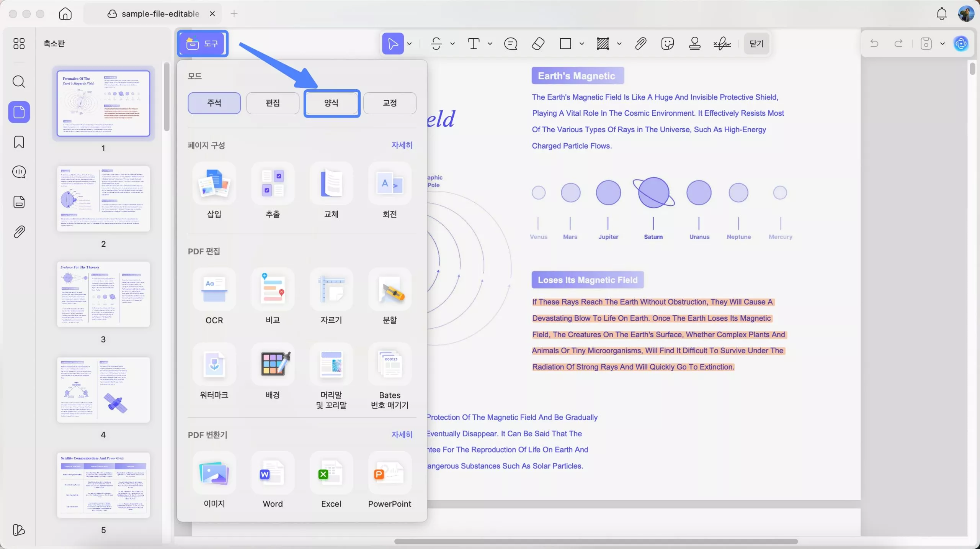
Task: Convert PDF to 이미지 (Image)
Action: pos(214,480)
